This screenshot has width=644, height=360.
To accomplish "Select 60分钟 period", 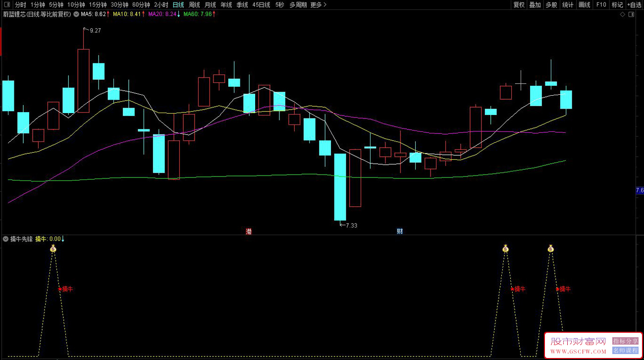I will tap(141, 4).
